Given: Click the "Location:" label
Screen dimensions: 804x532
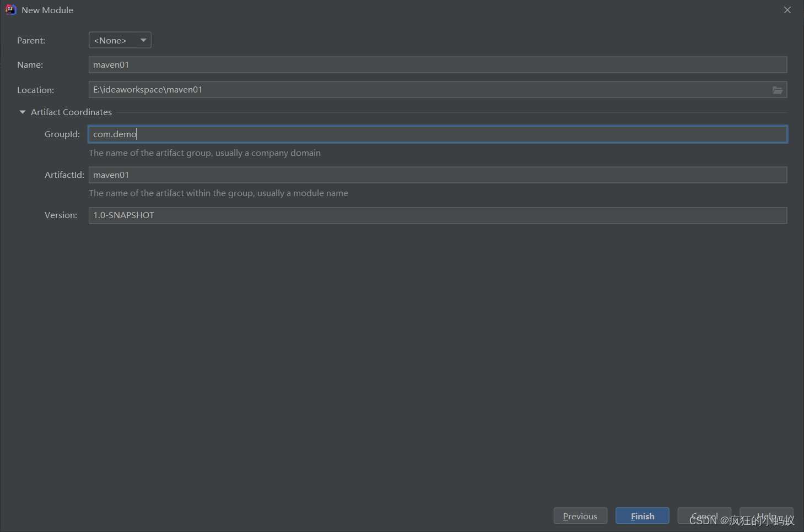Looking at the screenshot, I should 36,90.
